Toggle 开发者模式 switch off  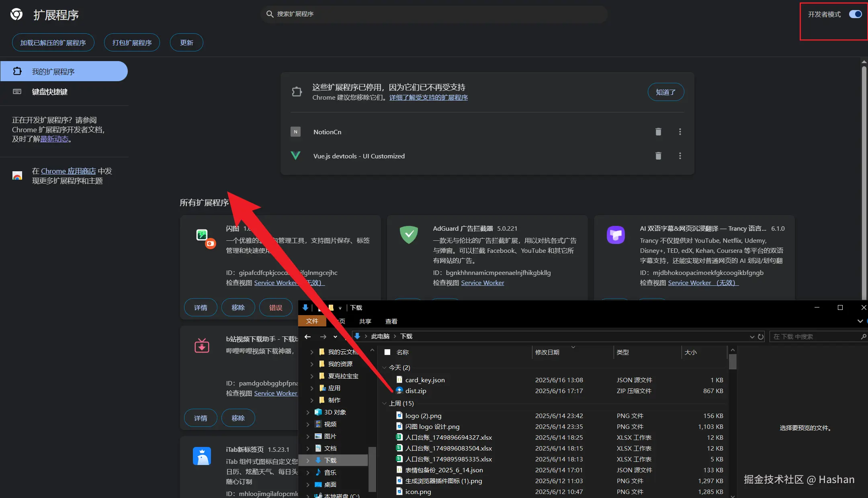click(x=855, y=14)
